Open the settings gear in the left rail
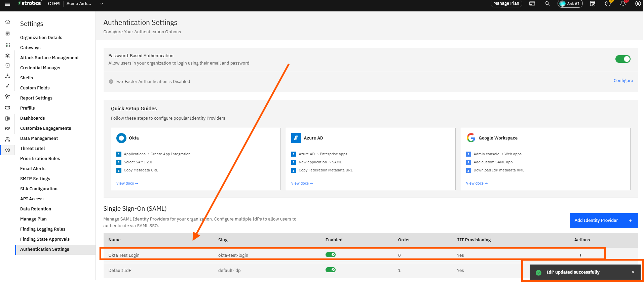This screenshot has height=282, width=644. [7, 150]
